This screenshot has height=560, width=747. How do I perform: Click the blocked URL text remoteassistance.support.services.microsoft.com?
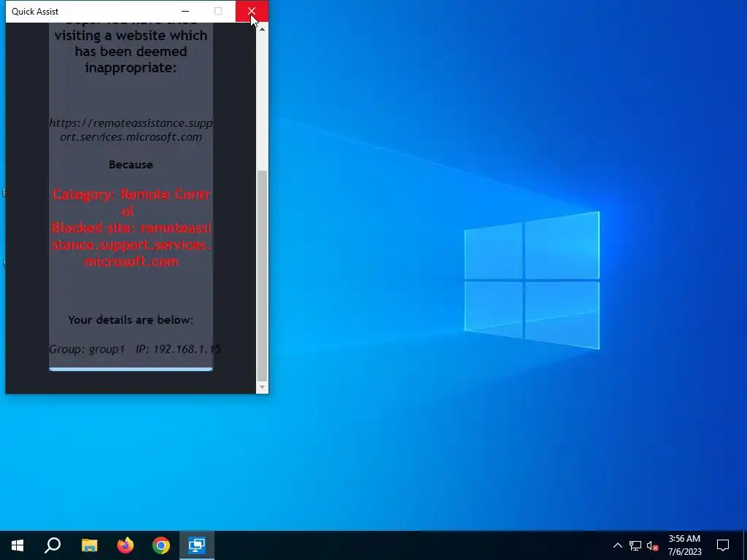pyautogui.click(x=131, y=130)
